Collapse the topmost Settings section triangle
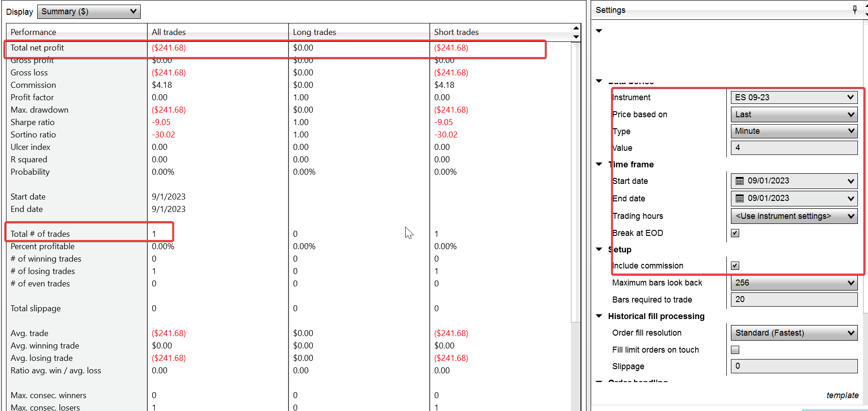 tap(599, 31)
